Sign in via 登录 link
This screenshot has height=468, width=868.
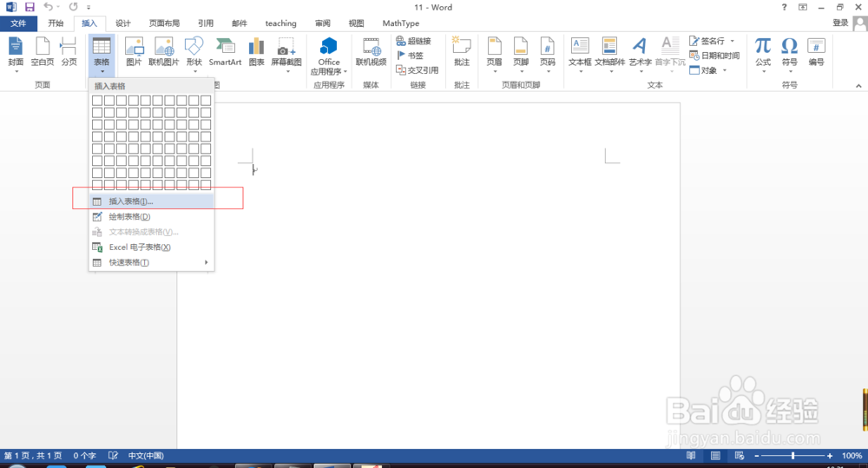pyautogui.click(x=840, y=23)
